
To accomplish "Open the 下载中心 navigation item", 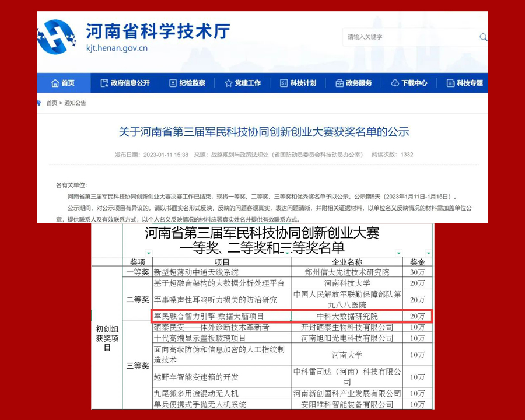I will coord(409,83).
